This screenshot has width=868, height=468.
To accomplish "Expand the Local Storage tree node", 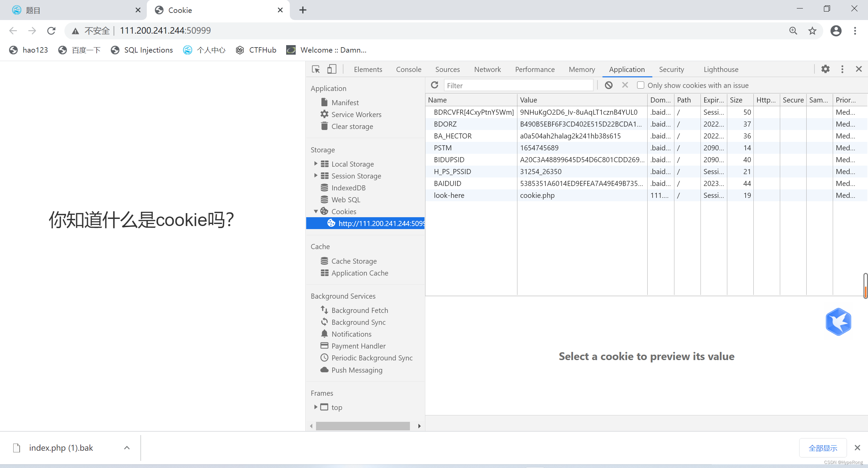I will pos(316,164).
